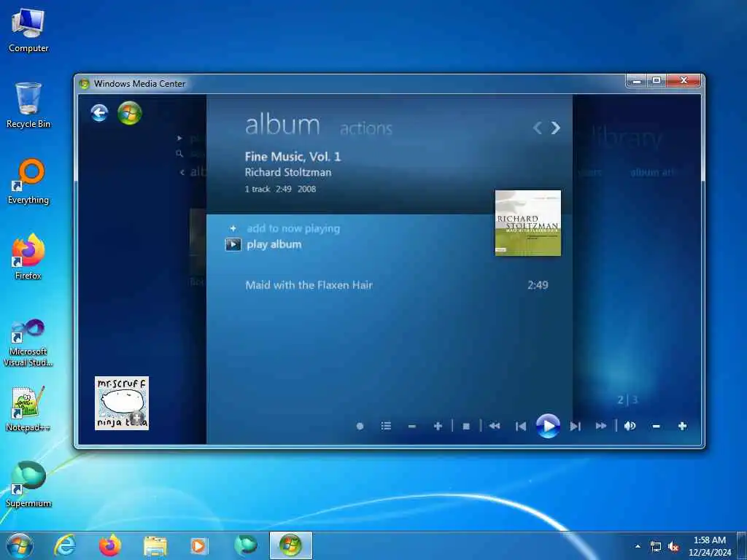Increase volume with the plus button
747x560 pixels.
pos(682,426)
